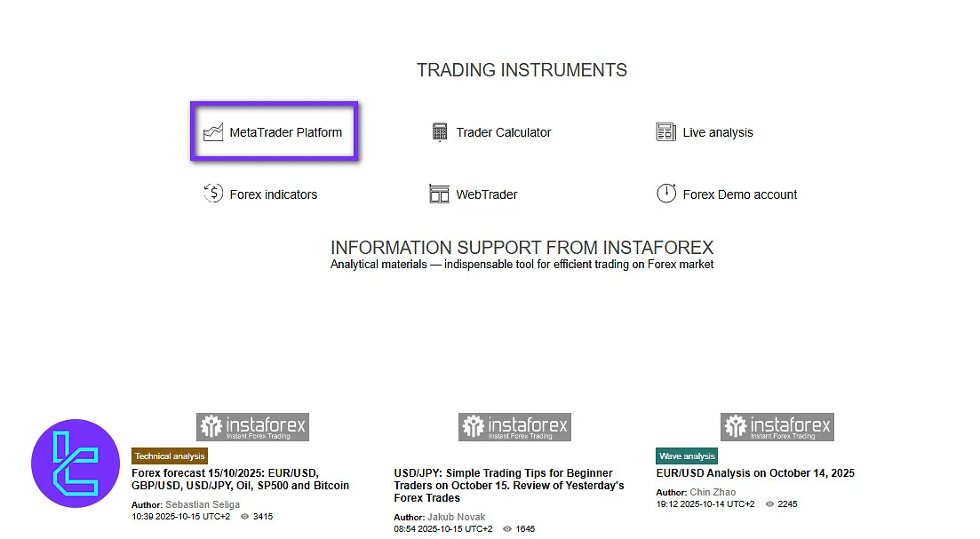
Task: Click the purple circular logo in the corner
Action: pyautogui.click(x=75, y=463)
